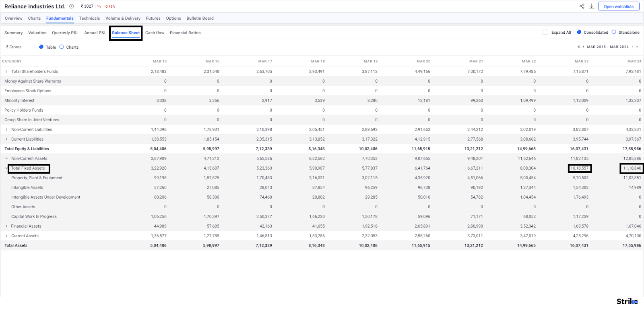Click Employees Stock Options row label
Screen dimensions: 644x309
click(28, 91)
